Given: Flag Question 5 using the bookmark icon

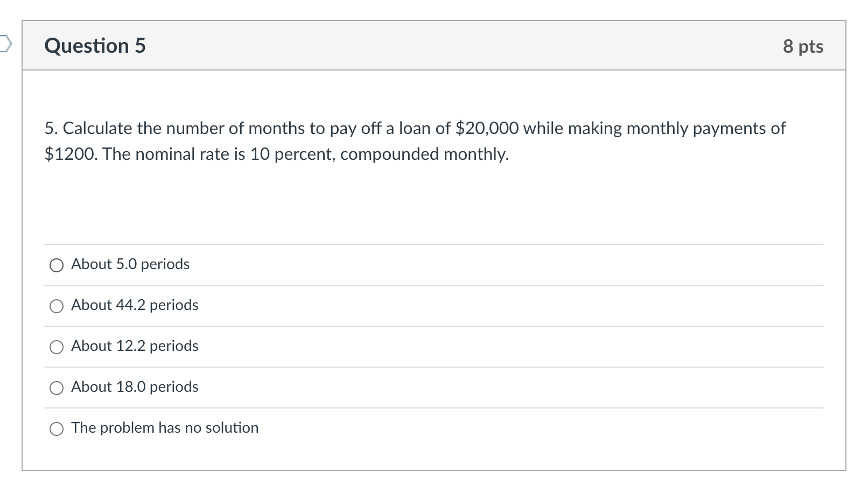Looking at the screenshot, I should 4,43.
